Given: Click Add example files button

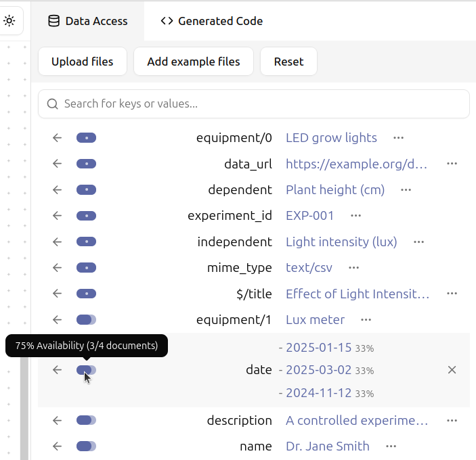Looking at the screenshot, I should pos(194,62).
